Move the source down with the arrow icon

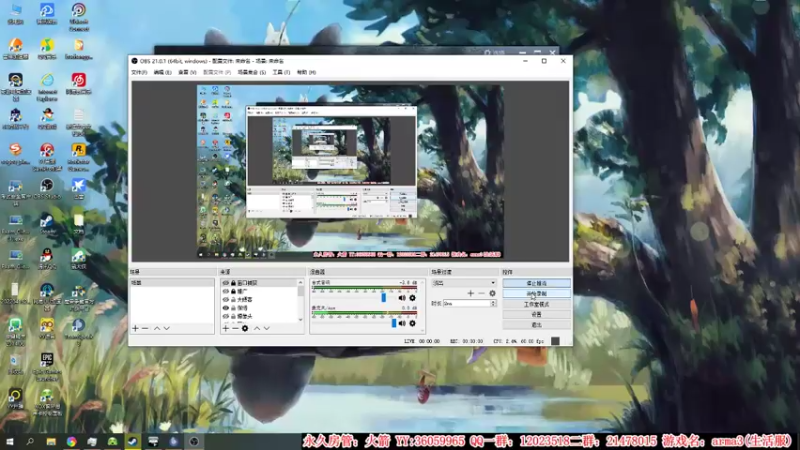tap(266, 328)
